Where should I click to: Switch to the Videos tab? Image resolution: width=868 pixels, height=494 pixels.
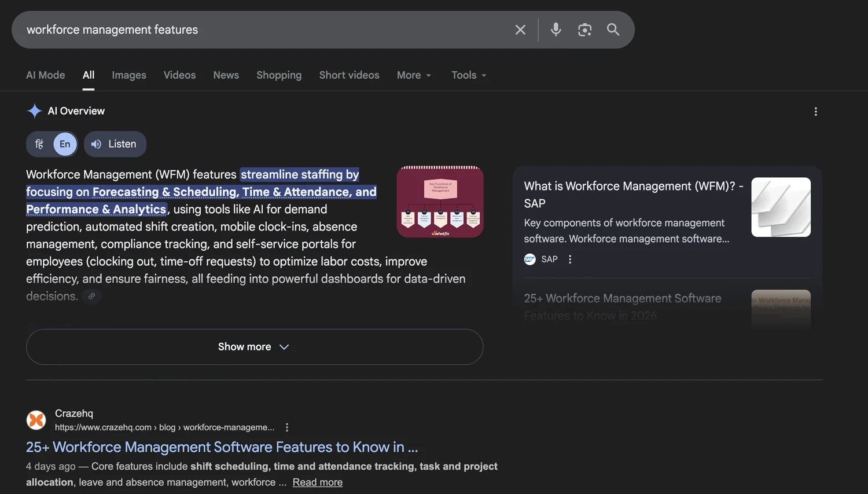tap(179, 75)
